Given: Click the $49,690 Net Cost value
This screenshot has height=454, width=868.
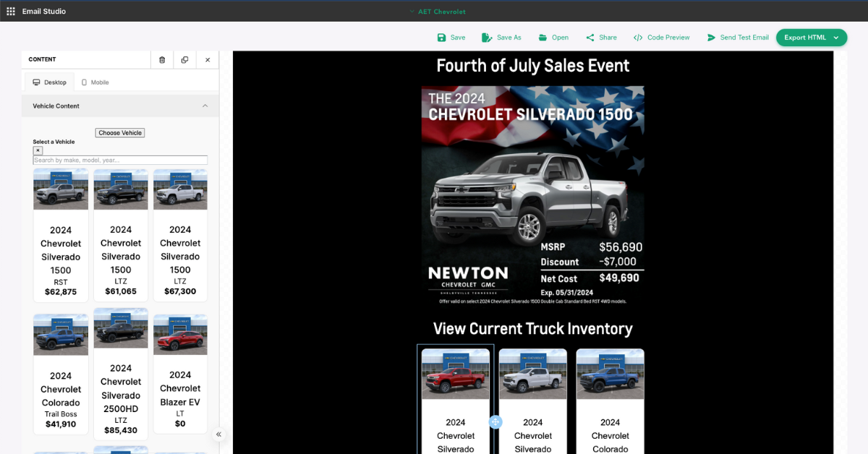Looking at the screenshot, I should point(619,278).
